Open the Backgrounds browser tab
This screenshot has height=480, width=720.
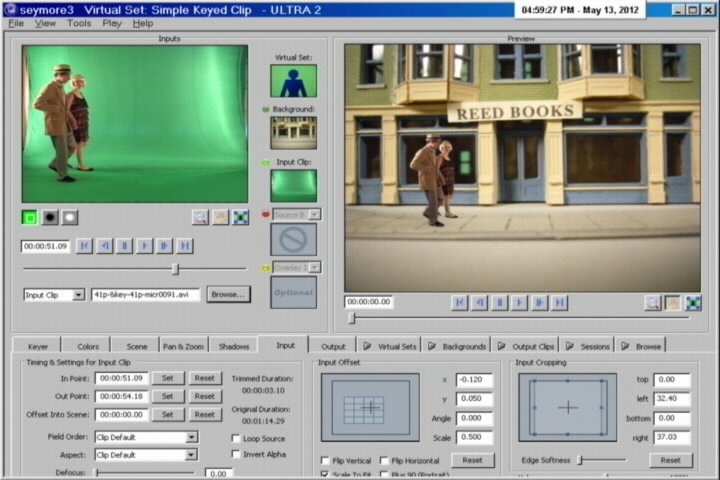tap(457, 346)
